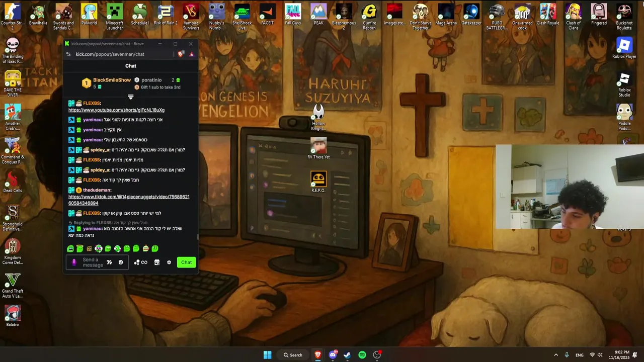
Task: Open the emoji picker in chat input
Action: (x=121, y=262)
